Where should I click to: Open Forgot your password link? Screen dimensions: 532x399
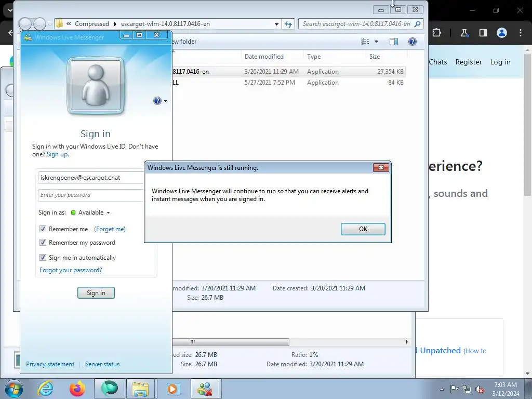[71, 270]
